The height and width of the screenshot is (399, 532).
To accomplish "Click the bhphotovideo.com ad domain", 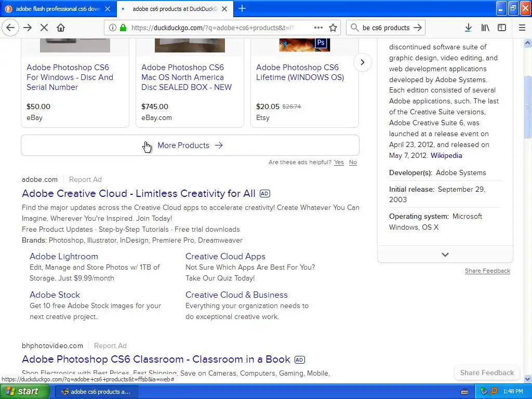I will click(x=52, y=345).
